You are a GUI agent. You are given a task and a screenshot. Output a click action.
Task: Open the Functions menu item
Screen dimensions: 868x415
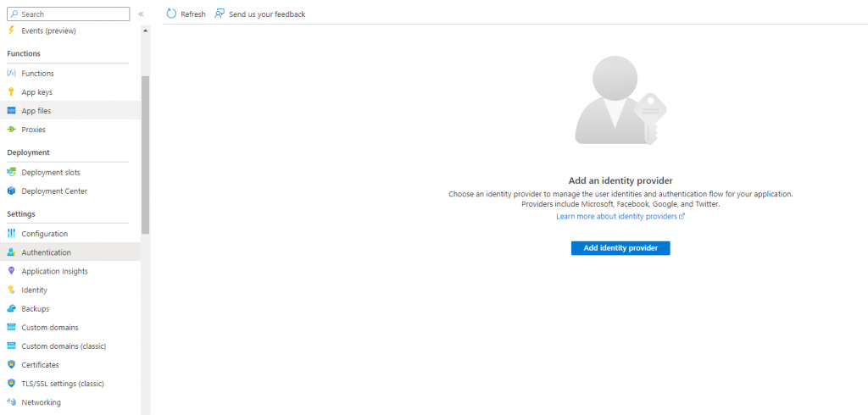[37, 74]
